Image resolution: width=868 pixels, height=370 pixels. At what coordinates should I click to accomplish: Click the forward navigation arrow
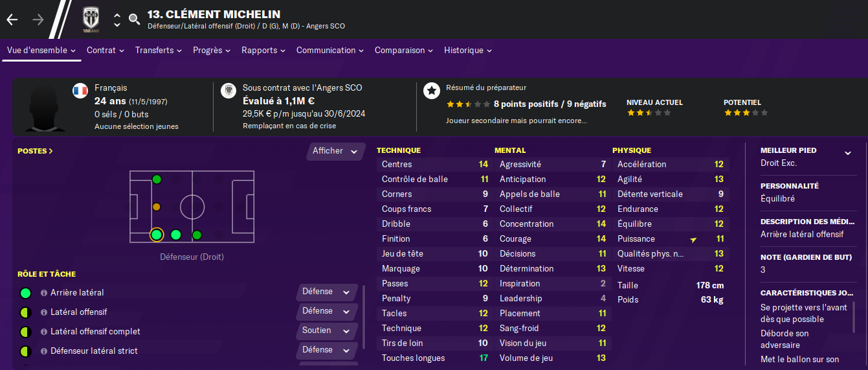click(38, 19)
